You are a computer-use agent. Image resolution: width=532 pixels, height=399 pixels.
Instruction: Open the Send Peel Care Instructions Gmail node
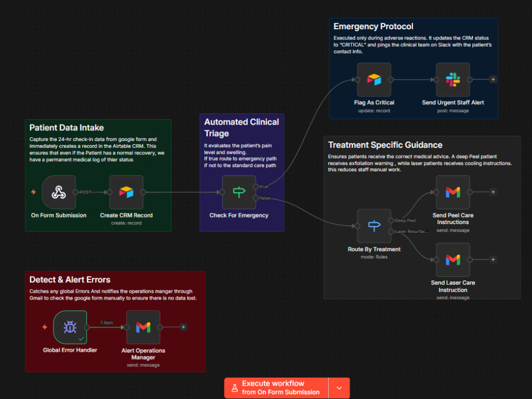pos(453,192)
